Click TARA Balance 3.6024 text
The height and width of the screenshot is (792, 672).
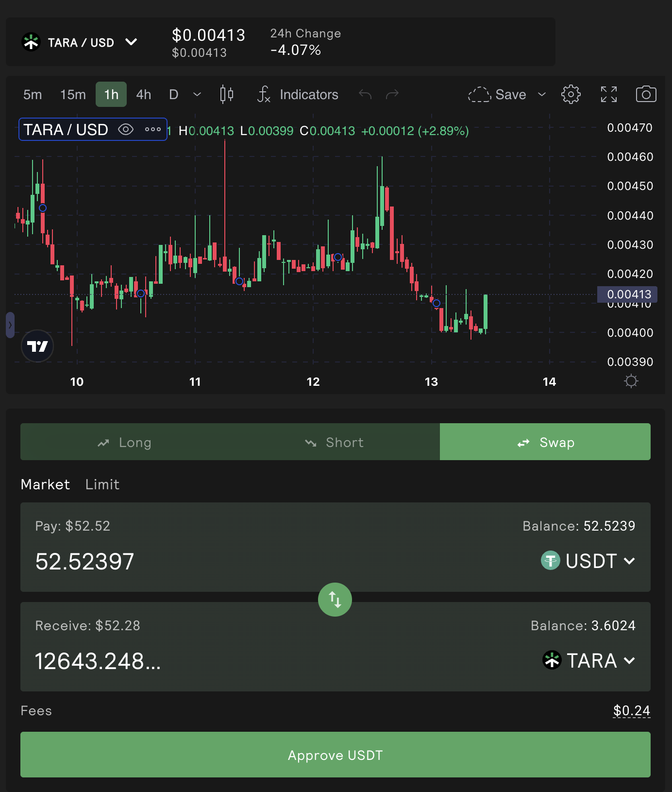coord(583,625)
